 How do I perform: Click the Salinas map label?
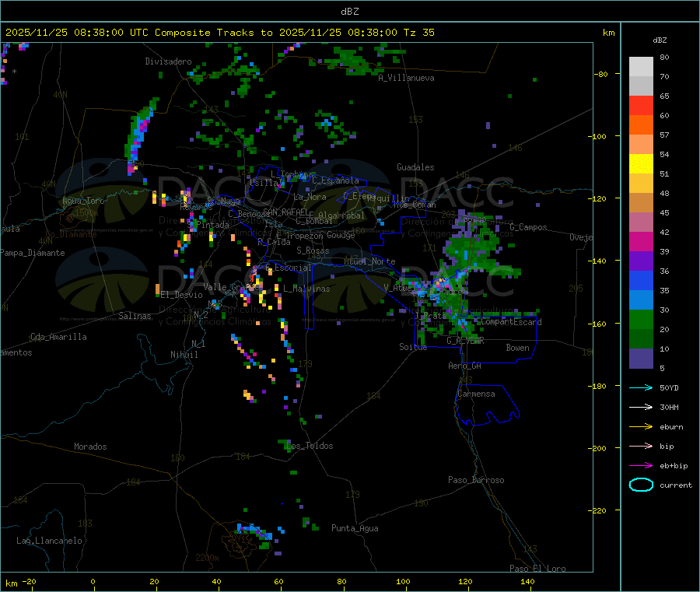135,316
